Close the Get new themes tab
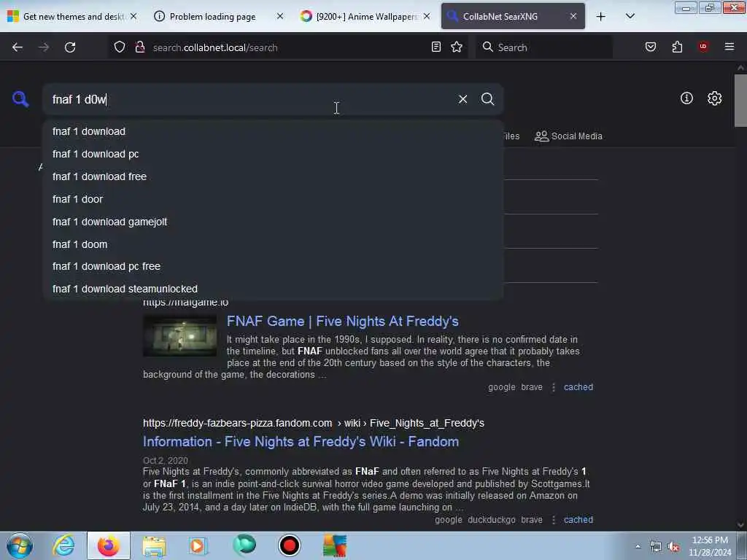Screen dimensions: 747x560 pyautogui.click(x=133, y=16)
